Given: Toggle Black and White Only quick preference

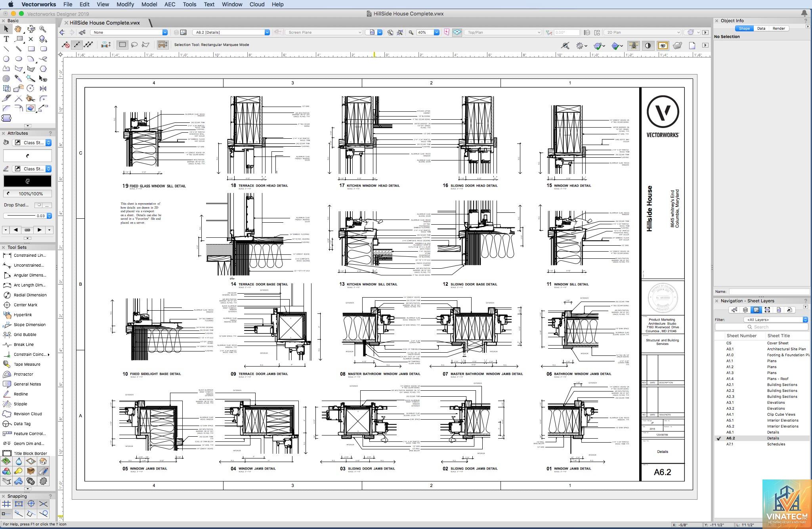Looking at the screenshot, I should click(x=648, y=46).
